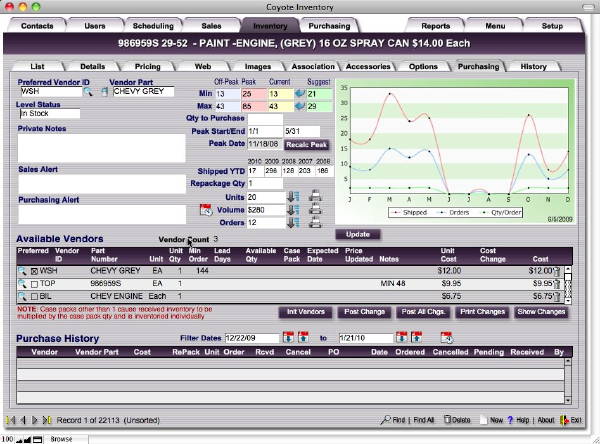600x444 pixels.
Task: Click the magnifier icon on WSH vendor row
Action: point(22,270)
